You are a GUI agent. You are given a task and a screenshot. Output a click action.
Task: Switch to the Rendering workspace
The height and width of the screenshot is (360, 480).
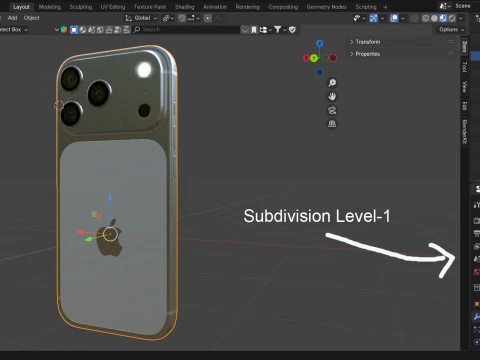[247, 7]
